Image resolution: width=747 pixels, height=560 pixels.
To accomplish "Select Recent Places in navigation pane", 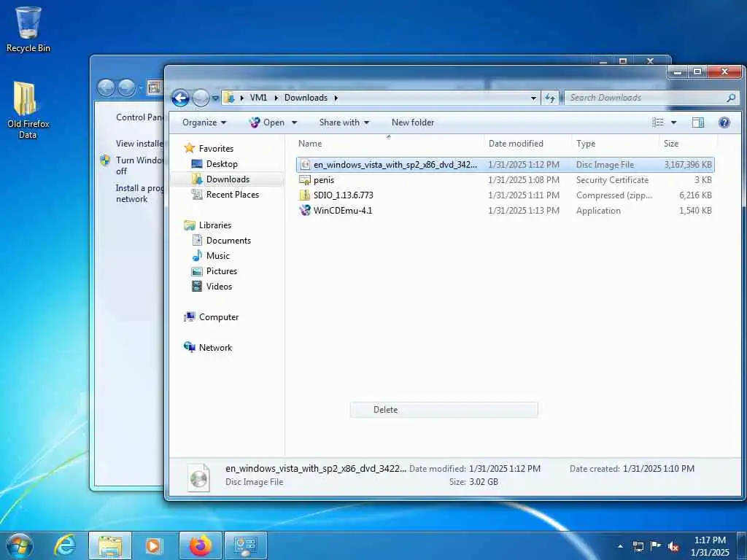I will [x=232, y=194].
